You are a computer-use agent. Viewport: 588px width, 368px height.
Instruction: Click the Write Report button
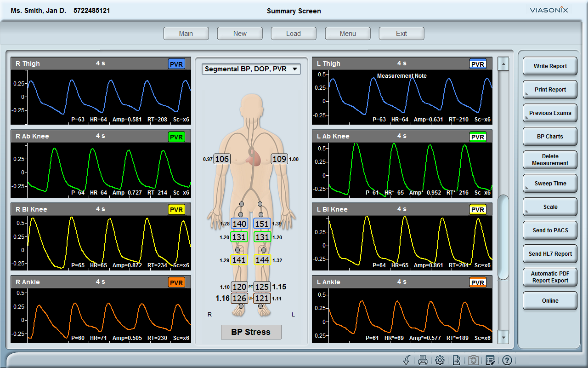[550, 66]
